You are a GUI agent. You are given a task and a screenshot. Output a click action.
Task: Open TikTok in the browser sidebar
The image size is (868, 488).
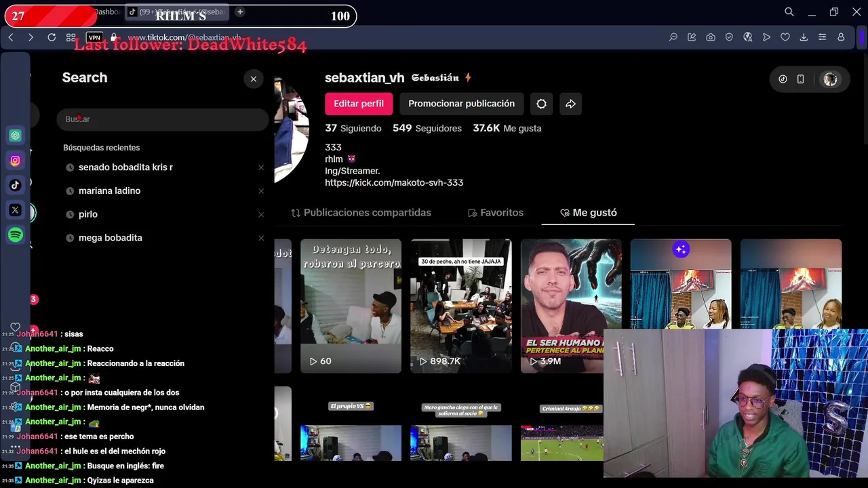(x=16, y=185)
